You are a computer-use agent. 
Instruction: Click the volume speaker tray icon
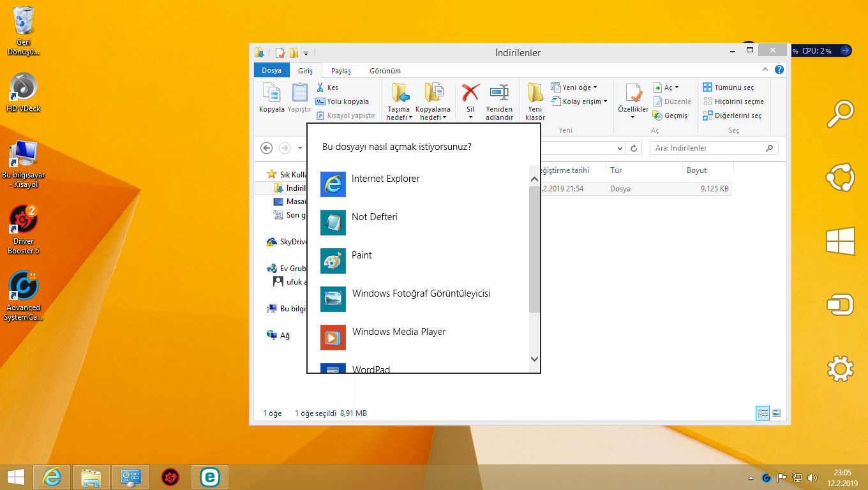pyautogui.click(x=812, y=477)
